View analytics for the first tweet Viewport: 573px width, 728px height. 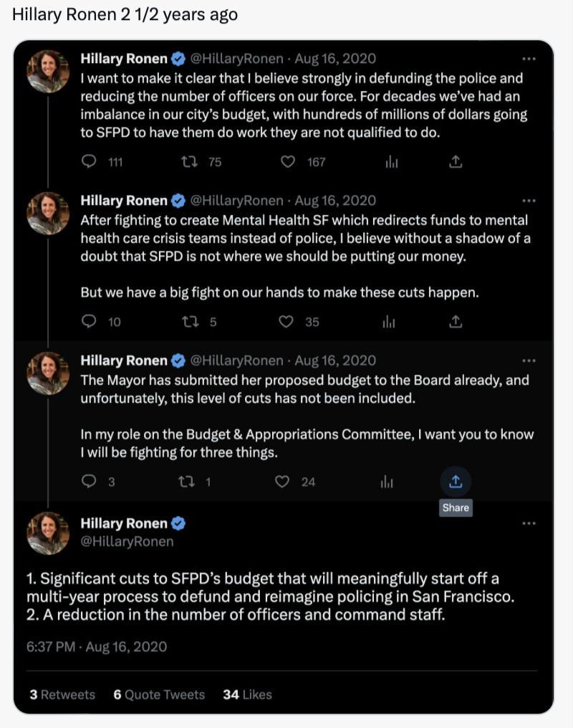[x=392, y=161]
